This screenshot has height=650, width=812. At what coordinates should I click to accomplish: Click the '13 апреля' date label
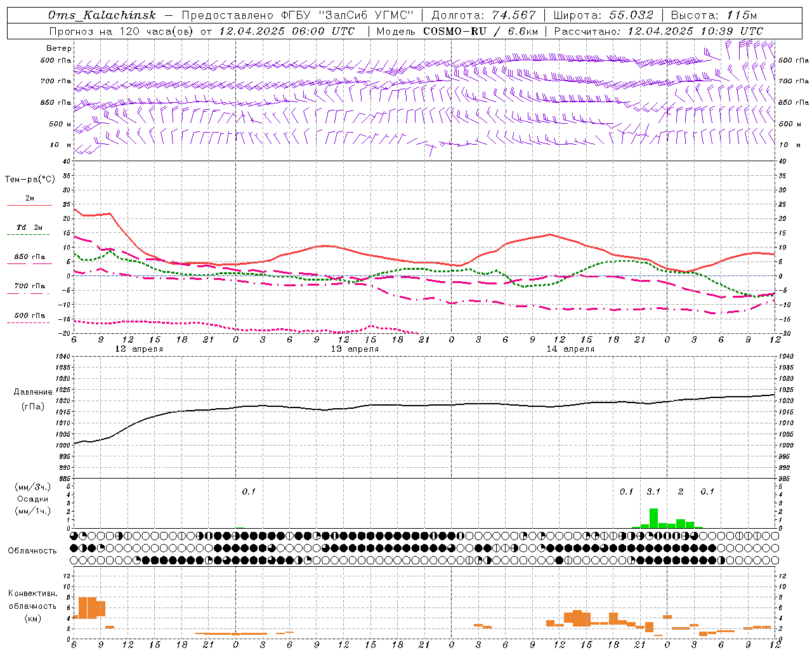(x=355, y=349)
